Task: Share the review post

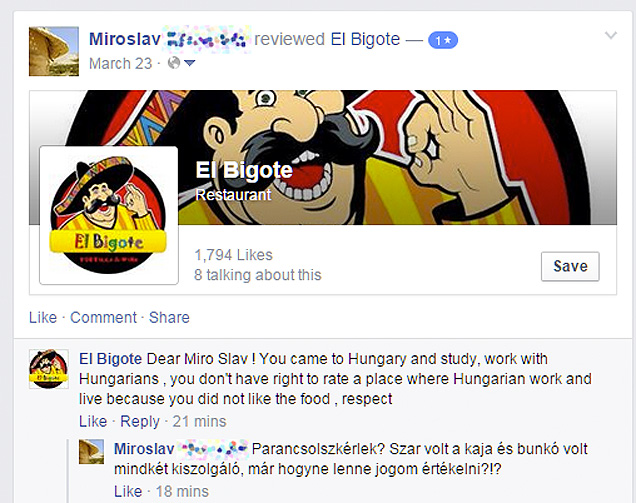Action: click(169, 317)
